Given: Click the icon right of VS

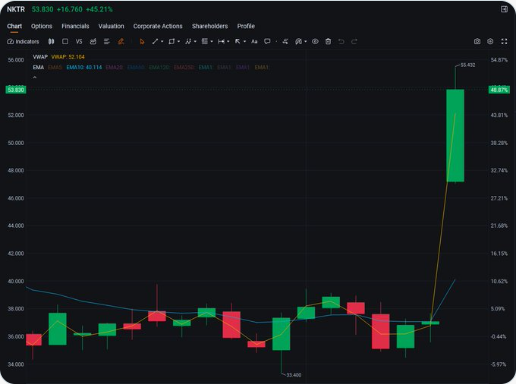Looking at the screenshot, I should (x=93, y=41).
